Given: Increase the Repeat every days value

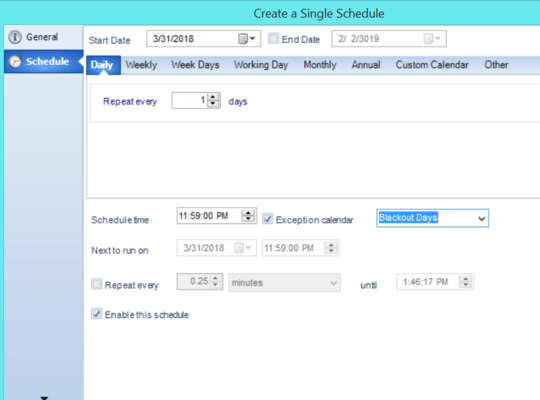Looking at the screenshot, I should (213, 98).
